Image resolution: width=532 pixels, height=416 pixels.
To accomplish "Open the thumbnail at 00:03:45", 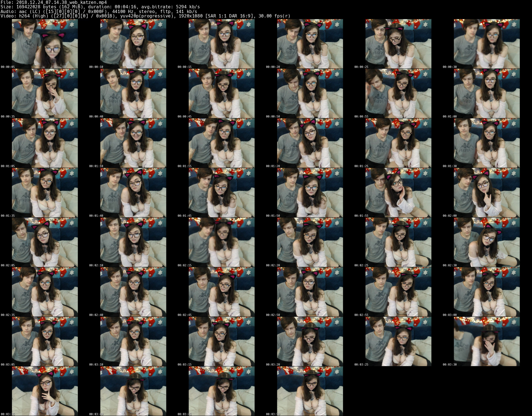I will (221, 391).
